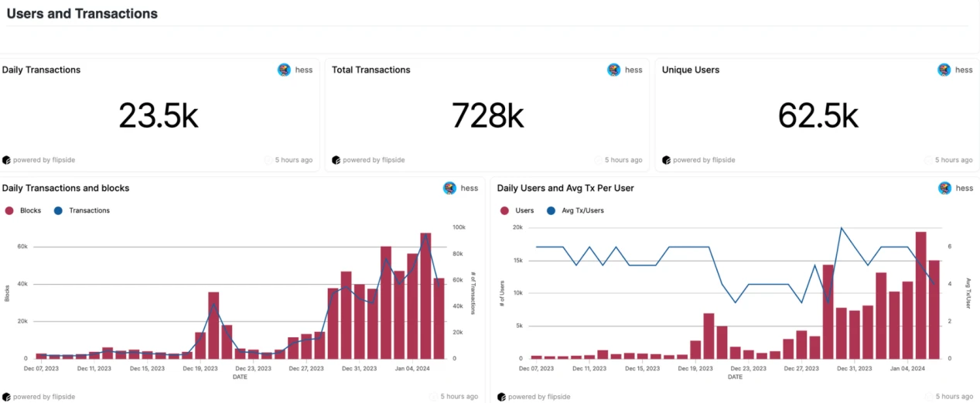Click the refresh clock icon in Daily Transactions card
Image resolution: width=980 pixels, height=403 pixels.
point(268,160)
